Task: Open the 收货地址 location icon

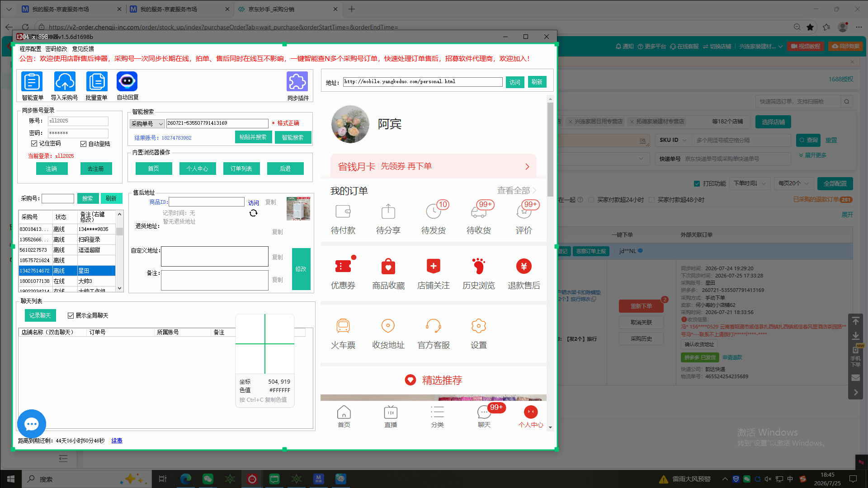Action: tap(388, 326)
